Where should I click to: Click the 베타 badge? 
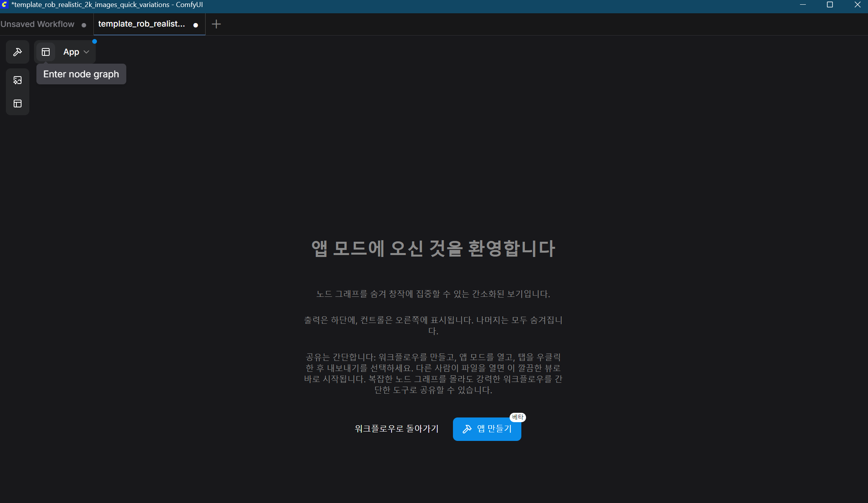pyautogui.click(x=518, y=417)
